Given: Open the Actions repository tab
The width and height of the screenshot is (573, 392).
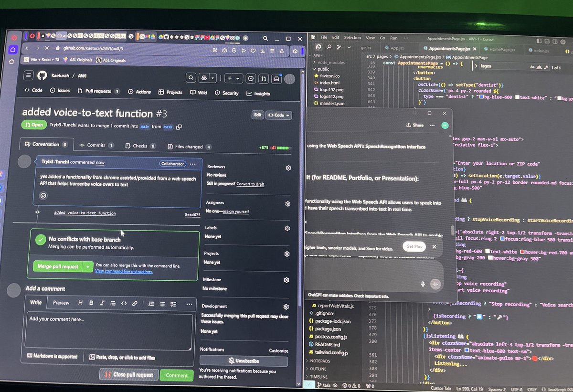Looking at the screenshot, I should click(x=139, y=91).
